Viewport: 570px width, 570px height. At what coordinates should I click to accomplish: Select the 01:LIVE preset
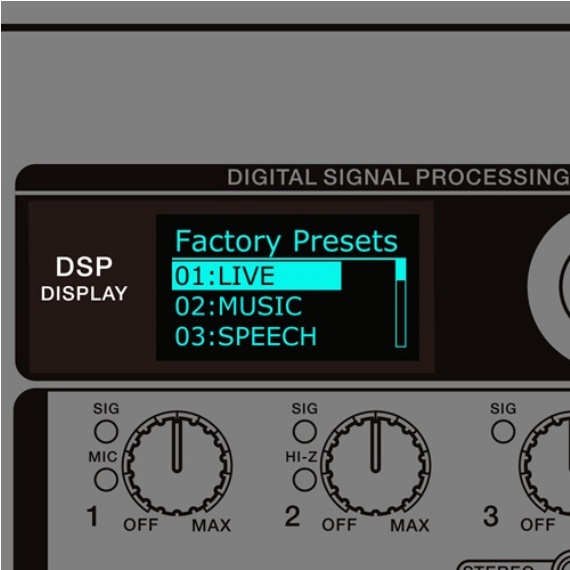click(x=257, y=276)
